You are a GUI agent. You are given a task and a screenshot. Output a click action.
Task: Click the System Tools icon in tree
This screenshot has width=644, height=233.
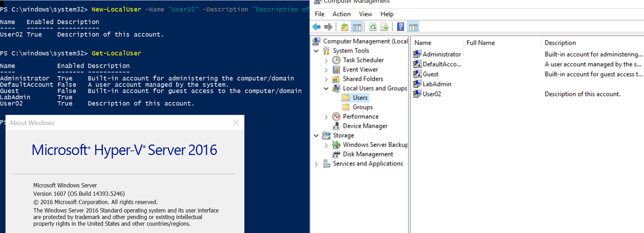(326, 51)
